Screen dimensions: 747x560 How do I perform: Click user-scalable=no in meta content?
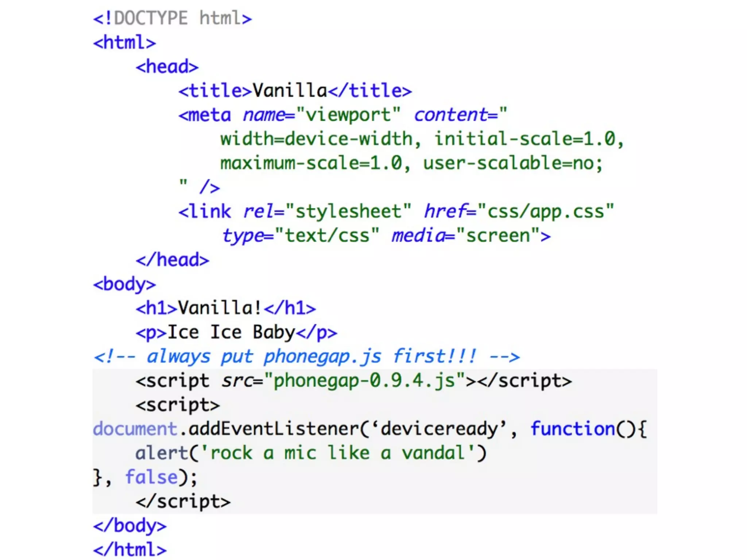508,163
